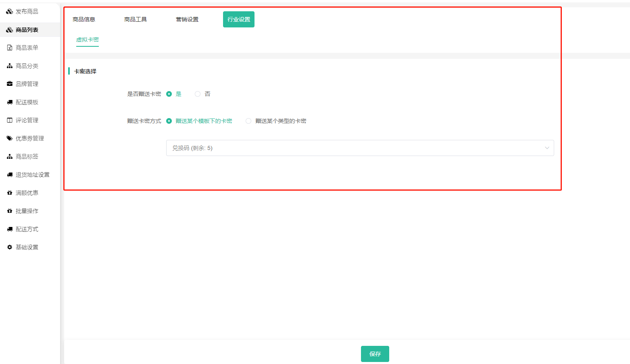Click the 评论管理 columns icon

tap(10, 120)
